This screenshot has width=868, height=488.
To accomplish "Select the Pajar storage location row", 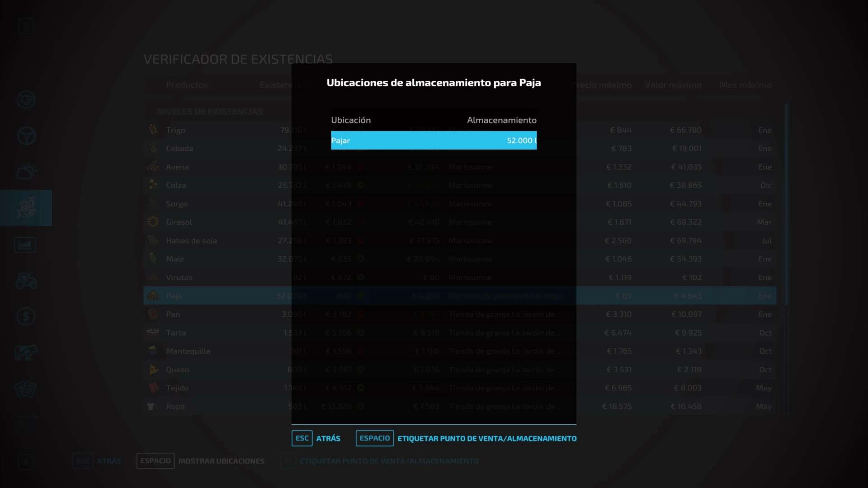I will (433, 141).
